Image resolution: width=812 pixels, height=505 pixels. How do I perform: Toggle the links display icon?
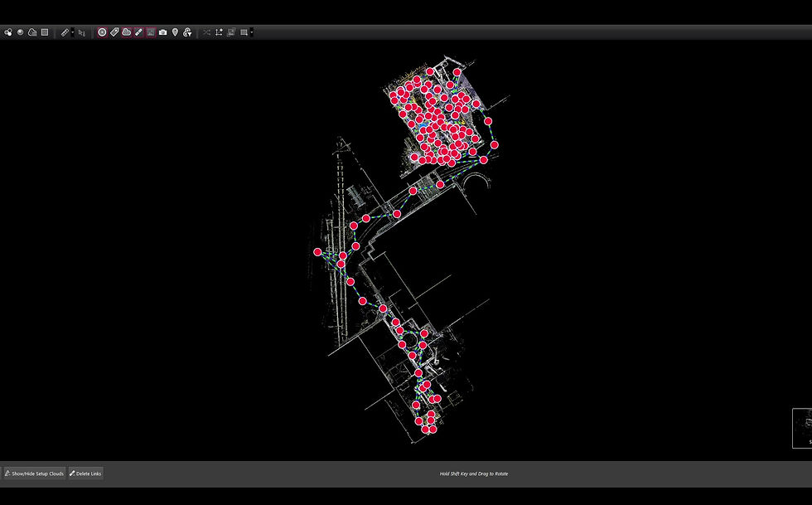click(x=139, y=32)
